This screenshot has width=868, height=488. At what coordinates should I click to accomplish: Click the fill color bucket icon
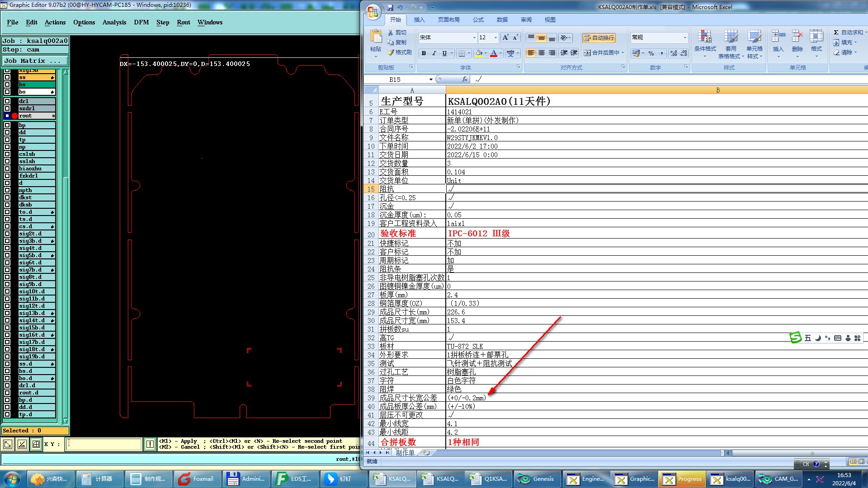coord(479,53)
